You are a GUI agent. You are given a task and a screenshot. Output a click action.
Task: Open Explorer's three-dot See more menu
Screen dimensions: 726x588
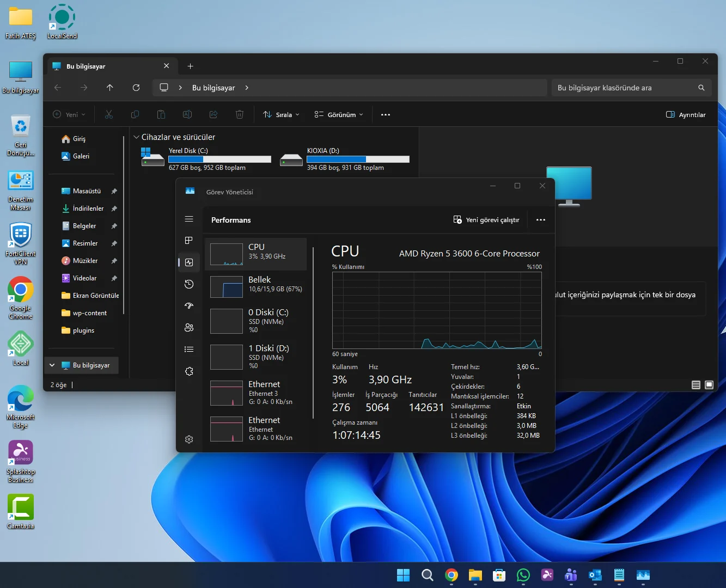pyautogui.click(x=386, y=114)
